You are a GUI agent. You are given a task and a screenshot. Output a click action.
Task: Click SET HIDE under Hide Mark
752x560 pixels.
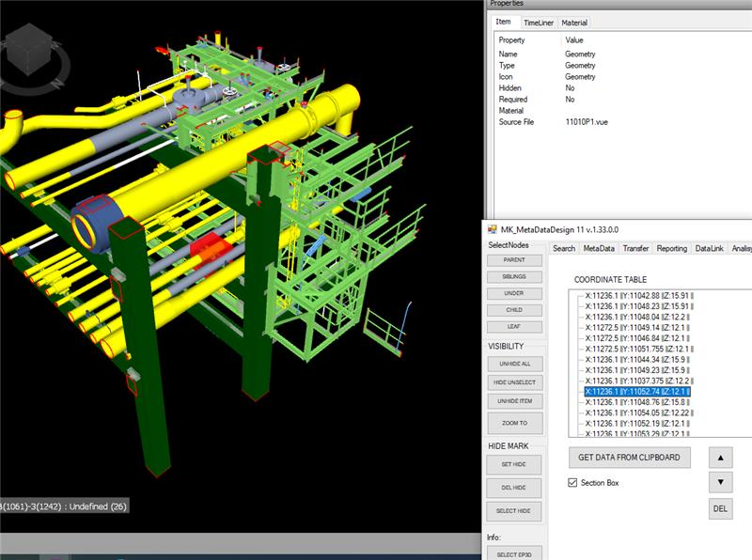click(x=515, y=464)
